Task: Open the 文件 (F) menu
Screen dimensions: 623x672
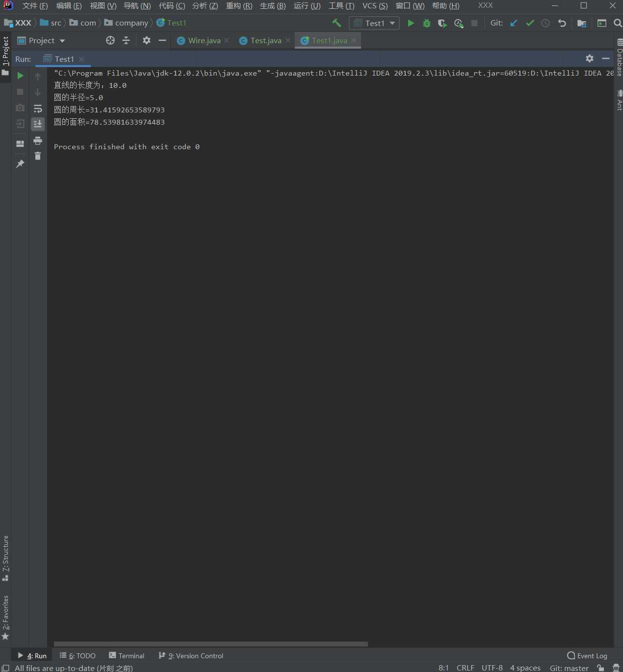Action: [x=35, y=6]
